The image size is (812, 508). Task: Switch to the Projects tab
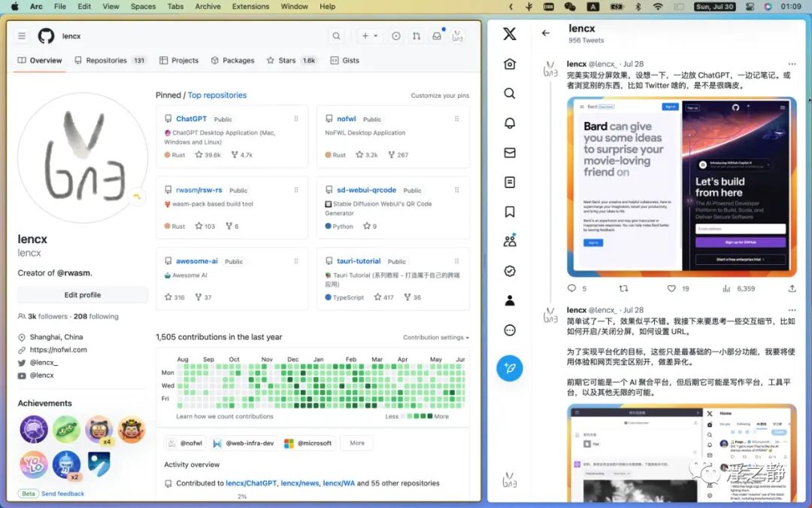[x=179, y=60]
